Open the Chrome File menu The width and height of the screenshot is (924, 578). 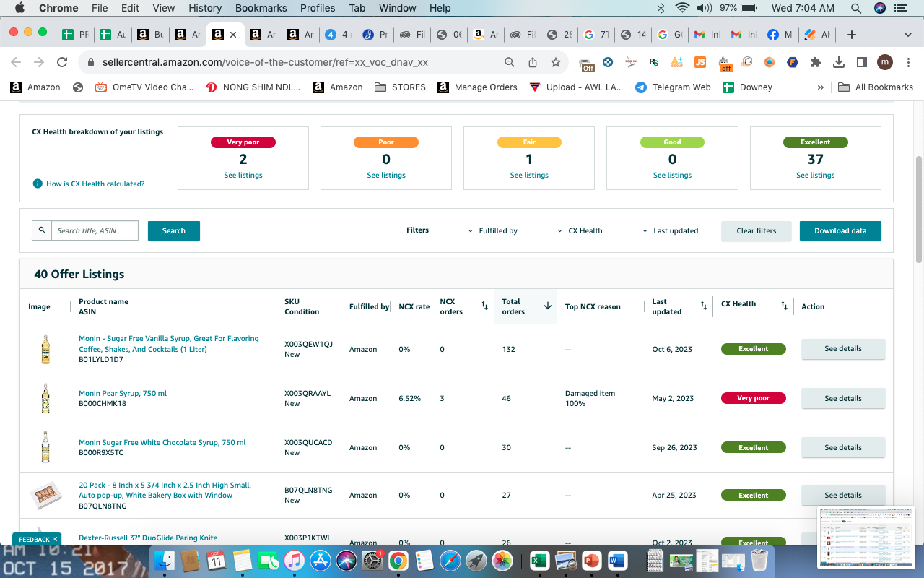pyautogui.click(x=100, y=8)
